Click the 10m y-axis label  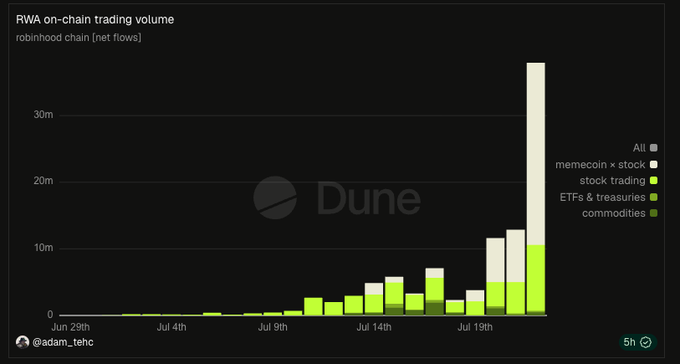[x=43, y=248]
